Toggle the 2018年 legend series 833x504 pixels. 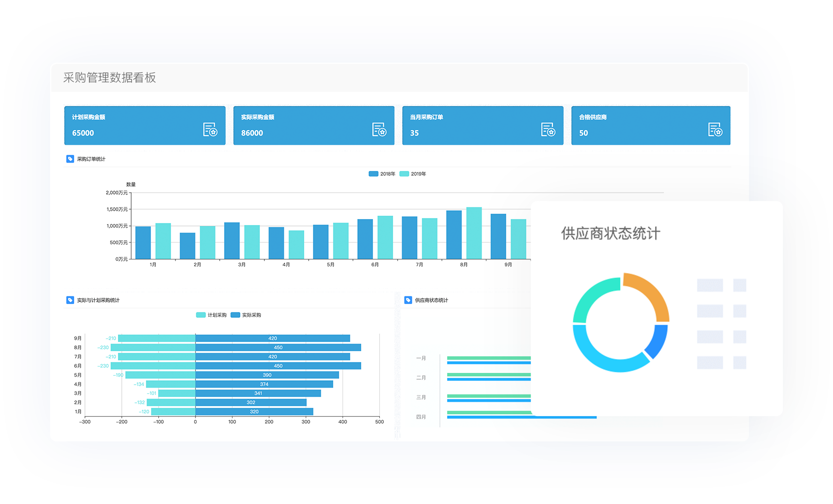click(x=382, y=174)
